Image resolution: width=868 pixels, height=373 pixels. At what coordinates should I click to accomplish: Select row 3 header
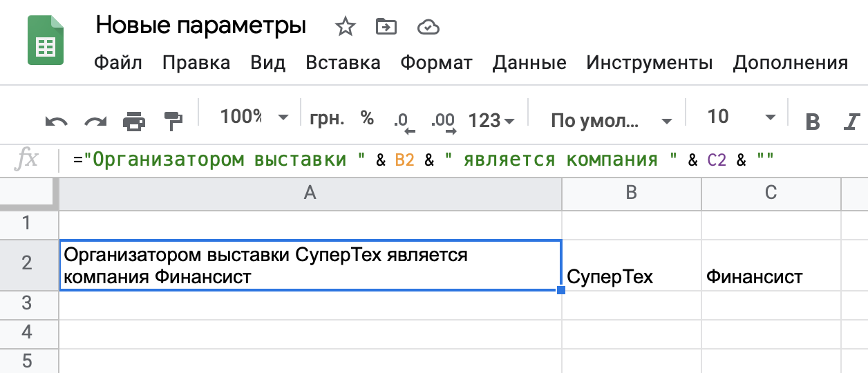tap(29, 305)
